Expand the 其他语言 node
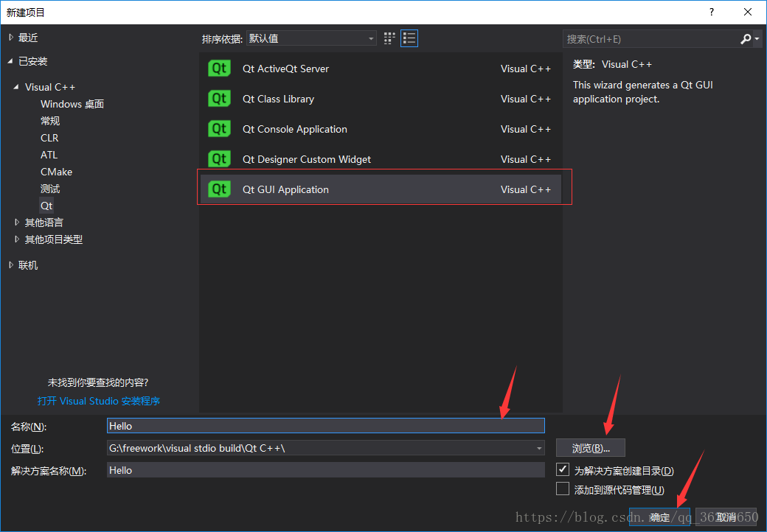767x532 pixels. tap(17, 223)
